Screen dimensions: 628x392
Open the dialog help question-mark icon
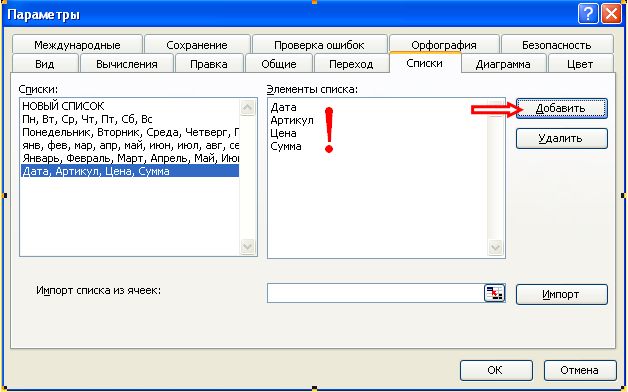coord(588,14)
